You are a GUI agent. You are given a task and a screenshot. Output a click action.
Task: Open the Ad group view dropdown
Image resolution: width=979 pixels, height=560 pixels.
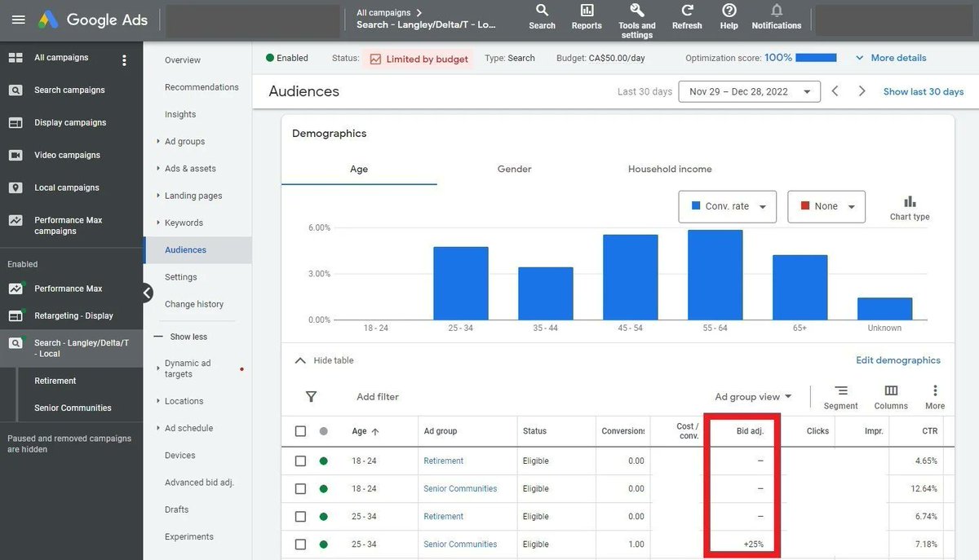751,396
